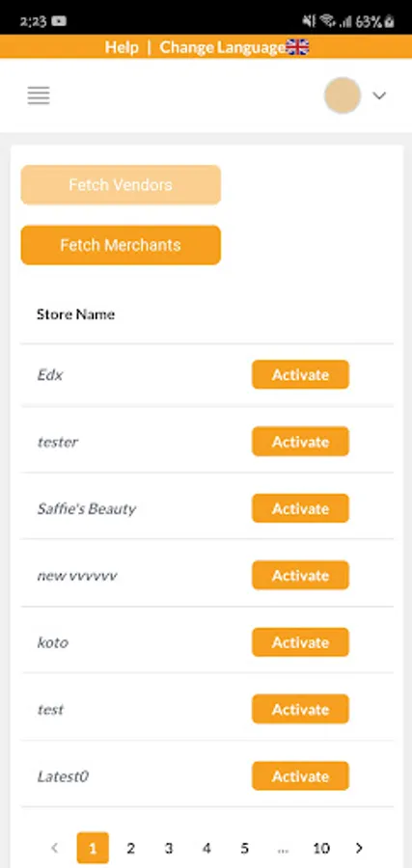Jump to page 2
412x868 pixels.
(130, 848)
